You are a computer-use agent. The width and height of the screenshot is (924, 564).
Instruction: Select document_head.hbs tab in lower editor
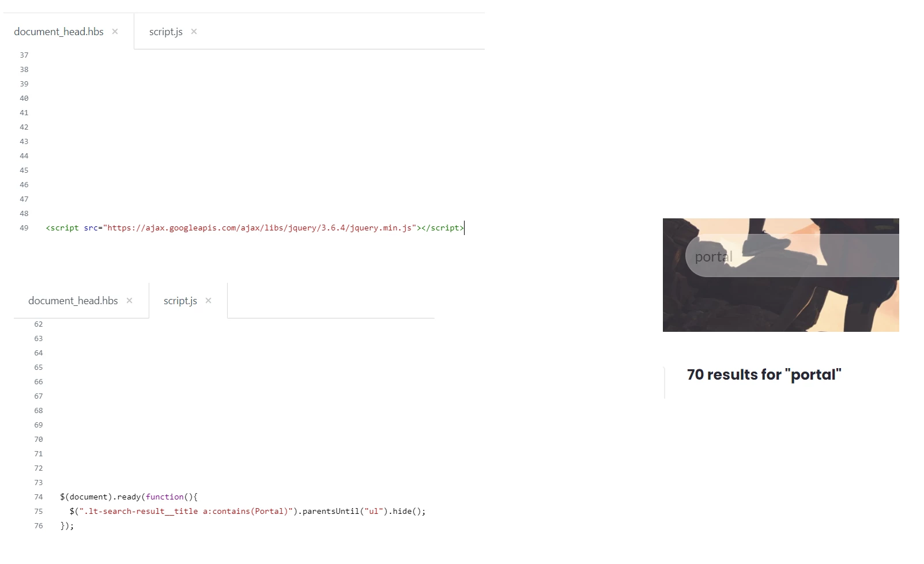[73, 301]
